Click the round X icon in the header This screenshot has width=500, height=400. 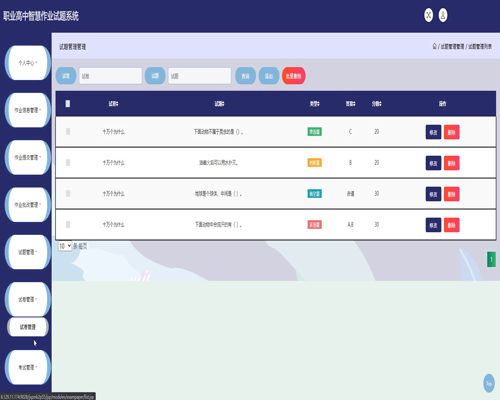coord(429,15)
